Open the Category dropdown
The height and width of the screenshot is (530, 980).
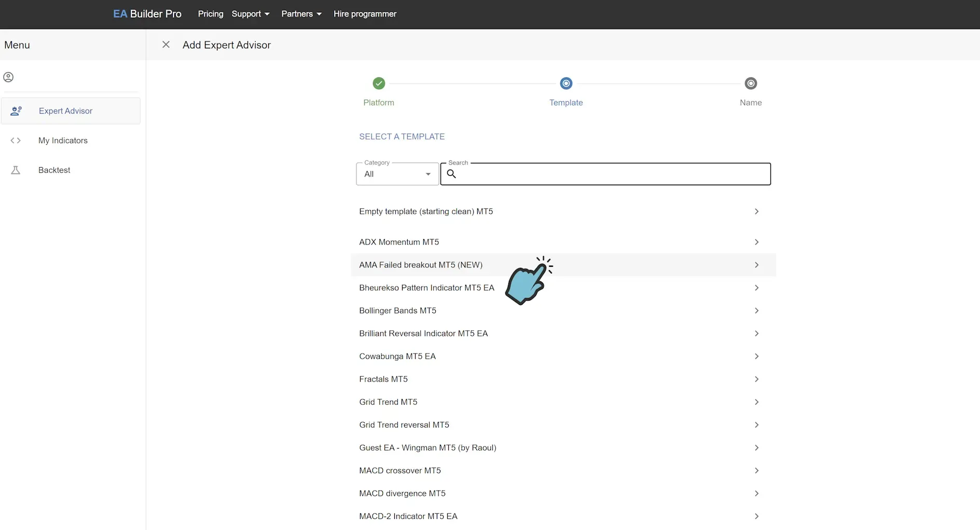pos(397,174)
